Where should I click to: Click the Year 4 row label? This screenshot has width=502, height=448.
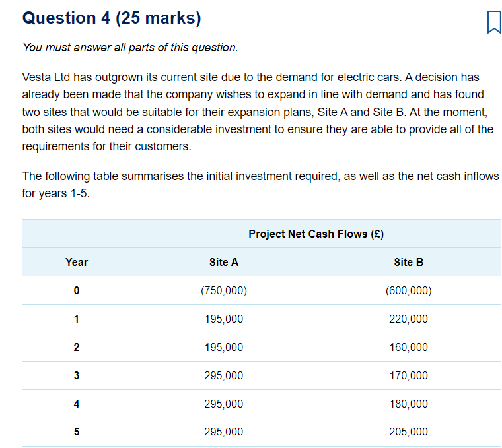pyautogui.click(x=77, y=404)
